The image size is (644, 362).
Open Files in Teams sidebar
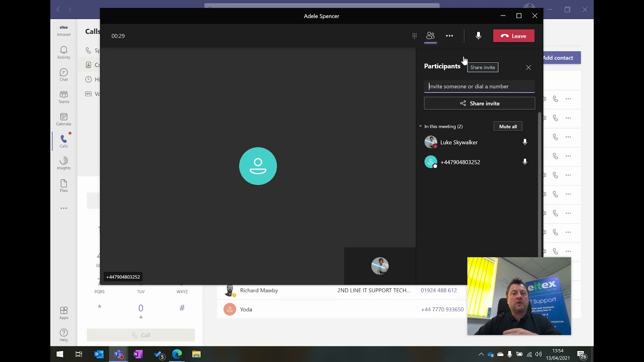(x=63, y=186)
